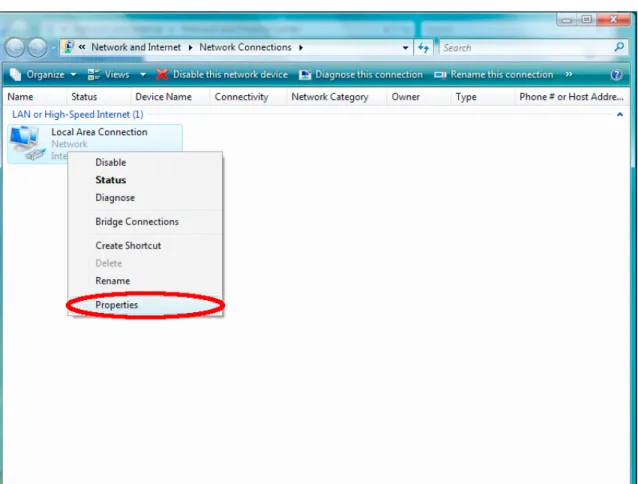Viewport: 638px width, 484px height.
Task: Sort by the Name column header
Action: click(x=35, y=97)
